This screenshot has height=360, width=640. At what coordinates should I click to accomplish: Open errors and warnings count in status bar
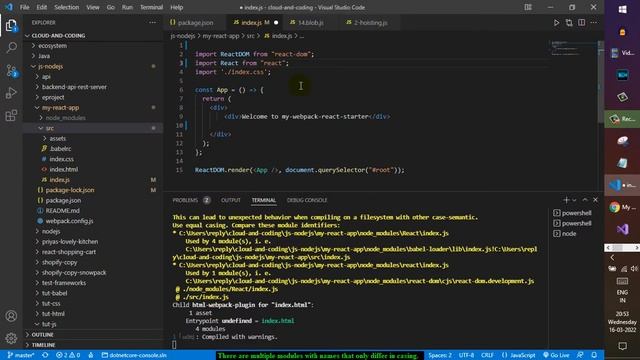(68, 355)
